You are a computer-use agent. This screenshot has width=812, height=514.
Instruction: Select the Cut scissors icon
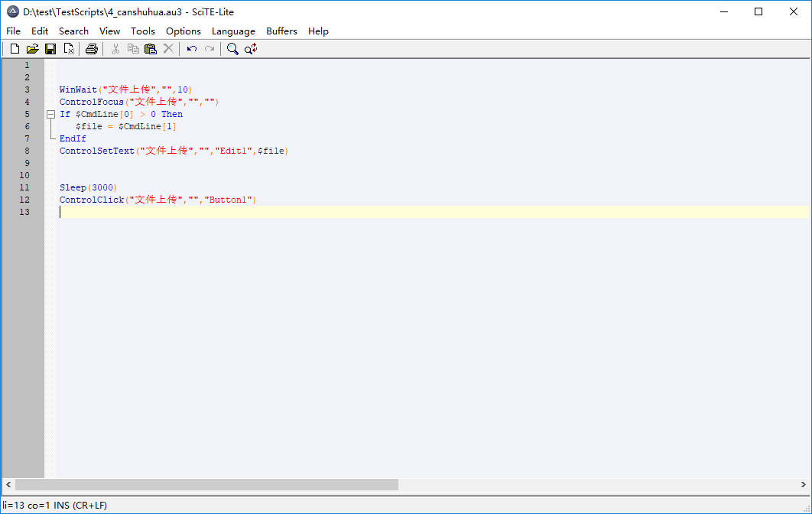point(115,48)
